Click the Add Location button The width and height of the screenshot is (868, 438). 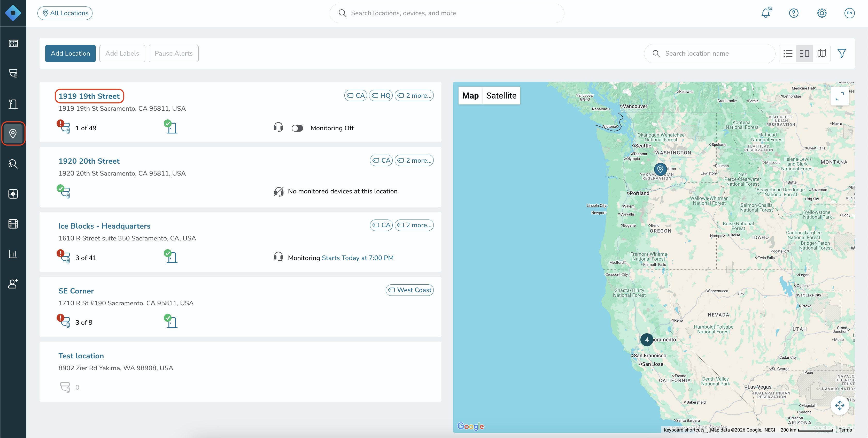(71, 53)
